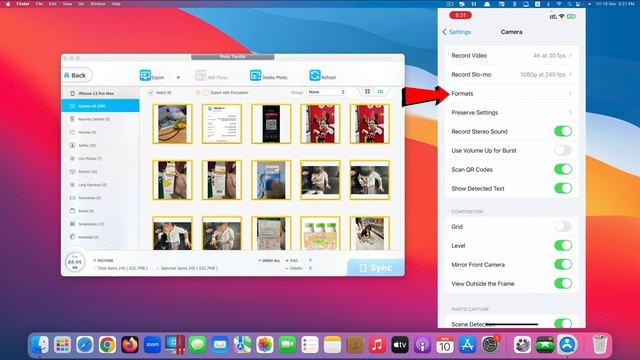Go back to Settings on iPhone
640x360 pixels.
[456, 32]
